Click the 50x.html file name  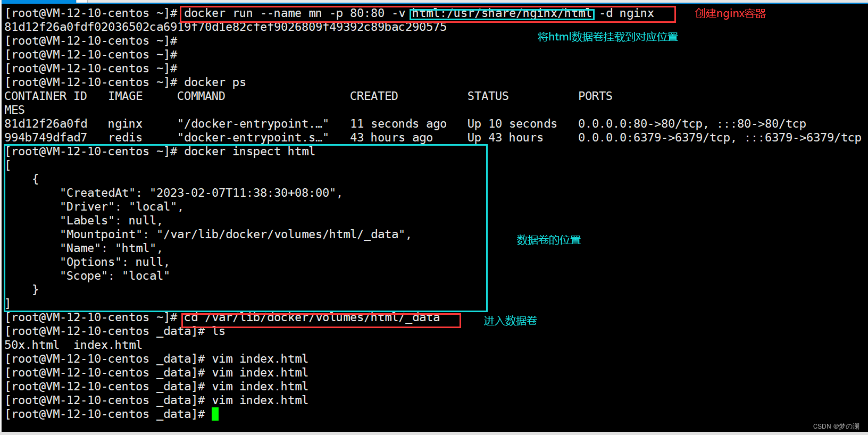(x=31, y=345)
